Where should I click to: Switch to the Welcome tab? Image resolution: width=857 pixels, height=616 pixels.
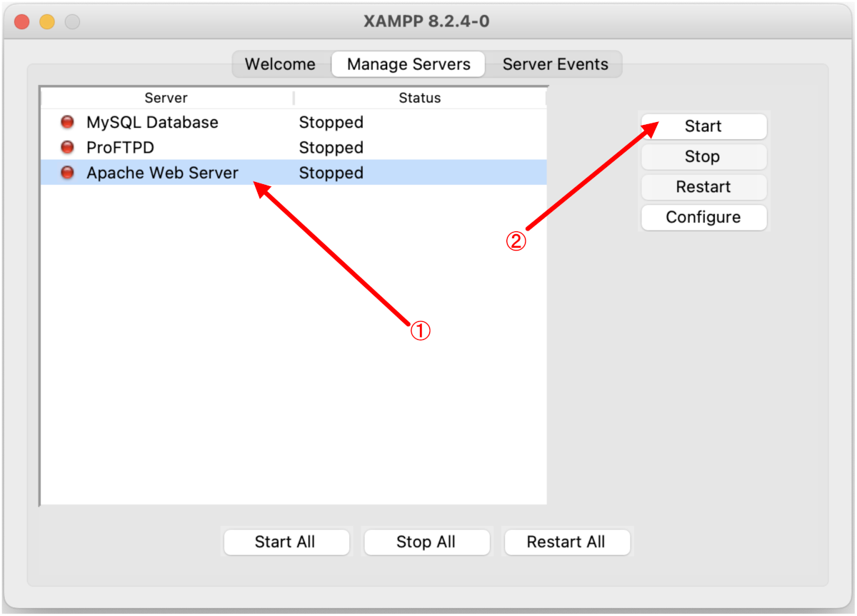tap(280, 64)
